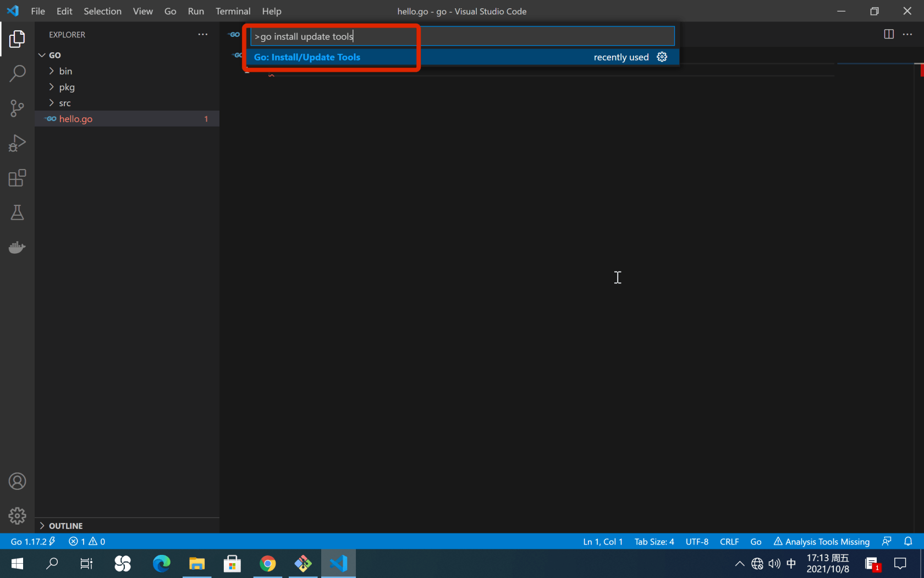Click Go 1.17.2 version in status bar
924x578 pixels.
[33, 541]
